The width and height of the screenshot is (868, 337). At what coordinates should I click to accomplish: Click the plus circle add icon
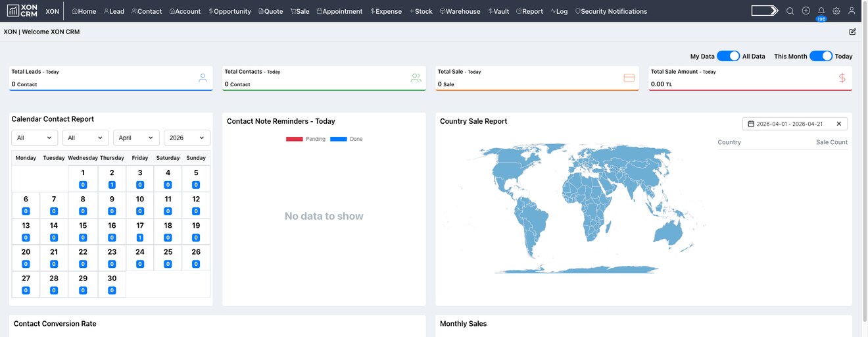tap(806, 11)
